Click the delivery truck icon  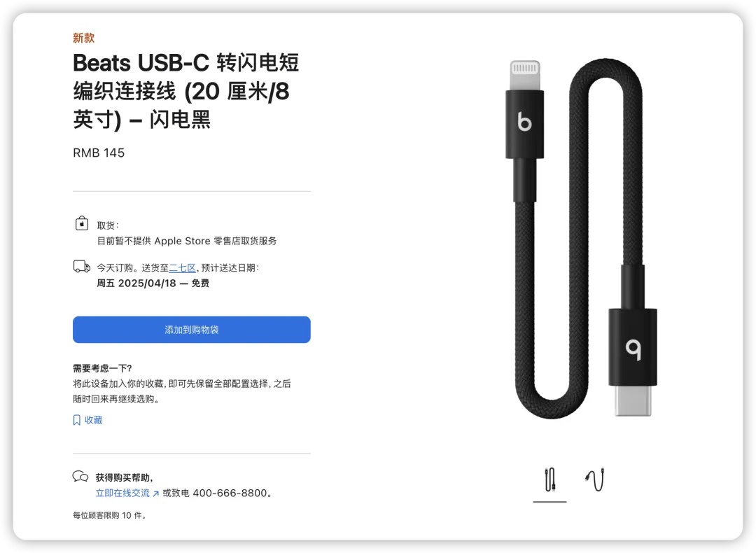coord(81,267)
